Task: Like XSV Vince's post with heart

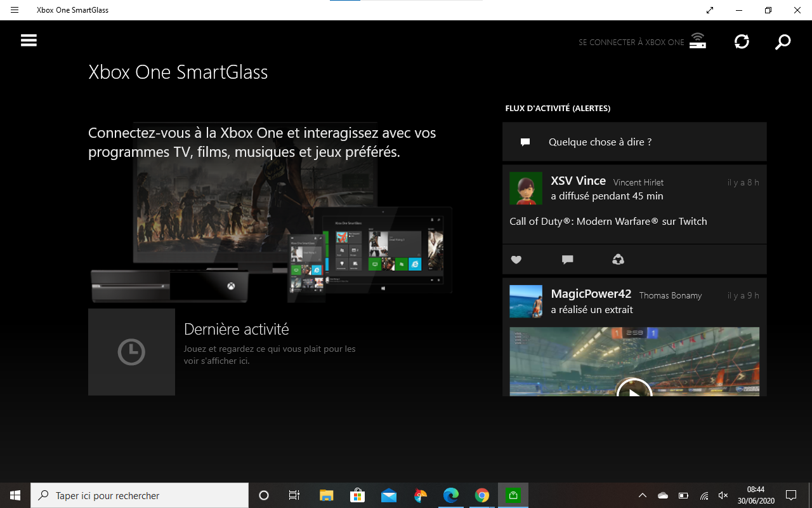Action: tap(516, 259)
